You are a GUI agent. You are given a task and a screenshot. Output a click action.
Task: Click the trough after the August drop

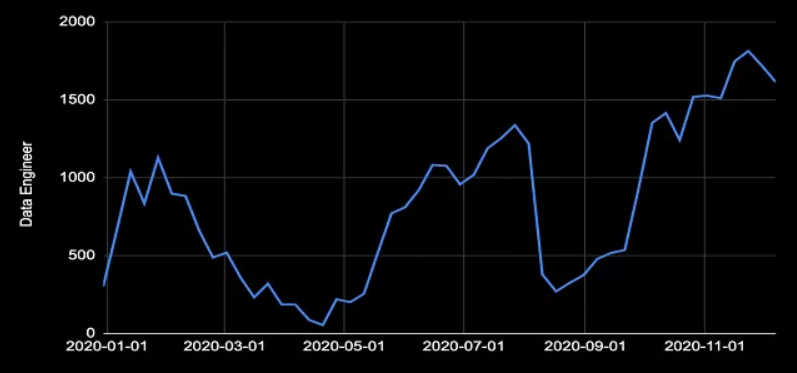(556, 291)
